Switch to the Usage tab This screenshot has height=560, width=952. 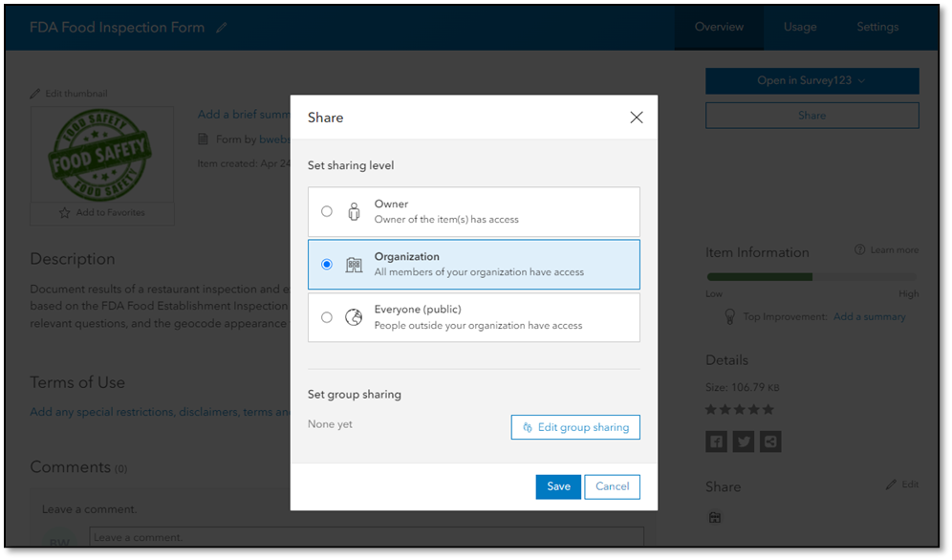pos(799,27)
